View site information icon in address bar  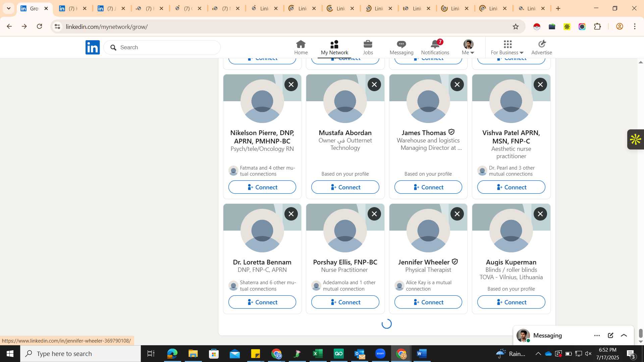[x=57, y=26]
